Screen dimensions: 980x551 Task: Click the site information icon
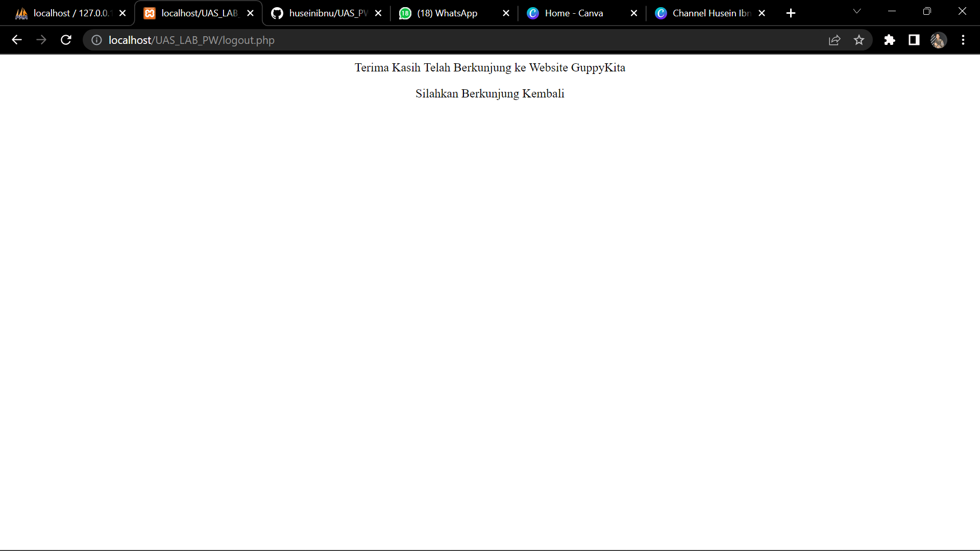click(x=96, y=40)
